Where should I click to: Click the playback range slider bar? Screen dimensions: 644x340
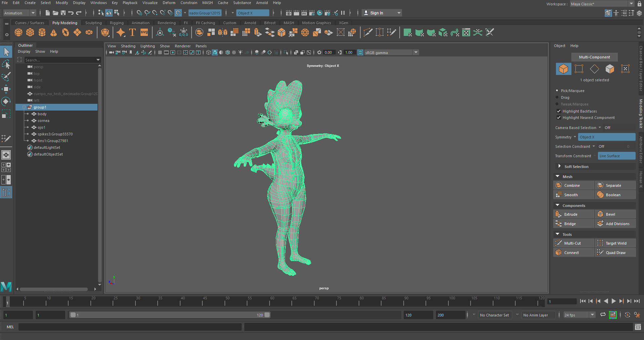click(x=170, y=315)
